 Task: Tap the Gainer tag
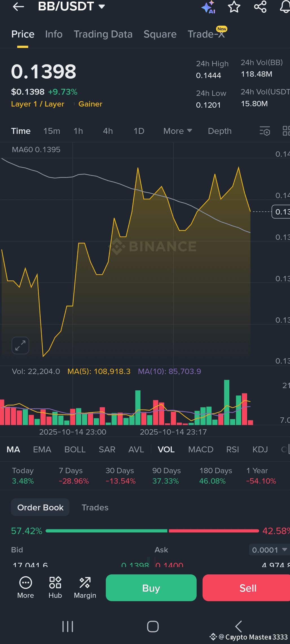point(90,104)
